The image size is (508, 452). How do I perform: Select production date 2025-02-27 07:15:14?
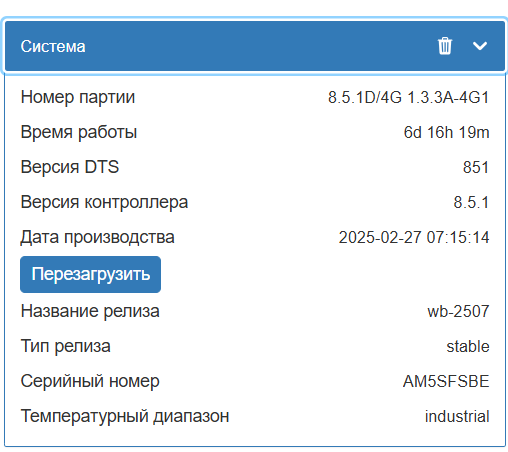pos(414,238)
